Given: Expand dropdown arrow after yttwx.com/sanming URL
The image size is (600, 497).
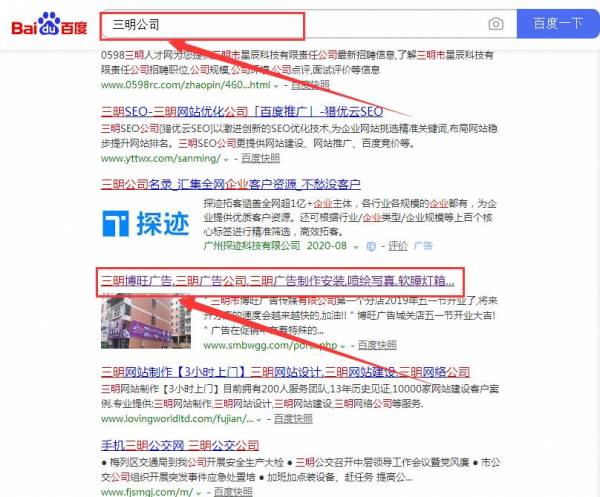Looking at the screenshot, I should pyautogui.click(x=226, y=158).
